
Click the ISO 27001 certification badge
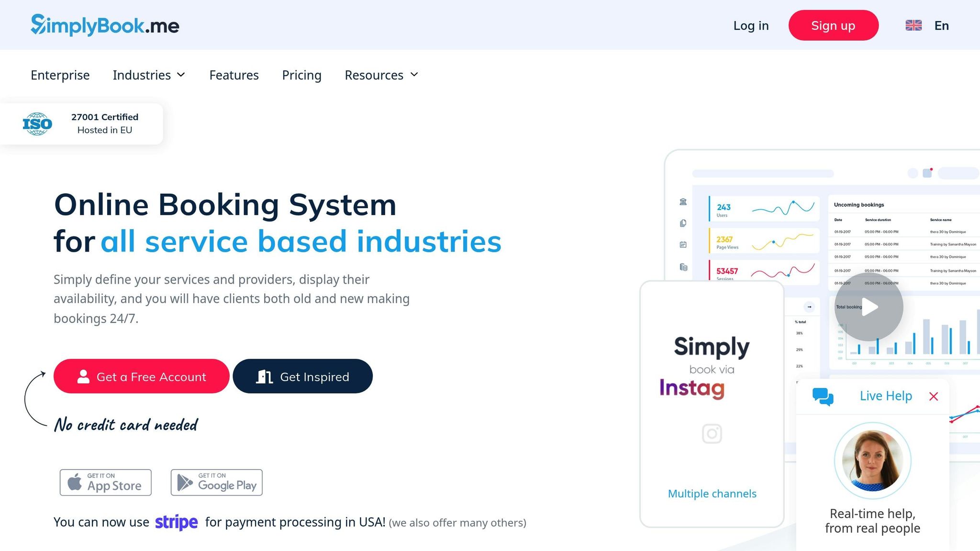[x=81, y=123]
